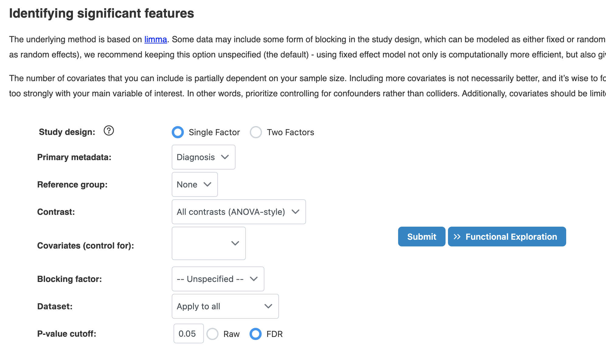This screenshot has height=364, width=606.
Task: Enable the FDR p-value option
Action: click(x=256, y=334)
